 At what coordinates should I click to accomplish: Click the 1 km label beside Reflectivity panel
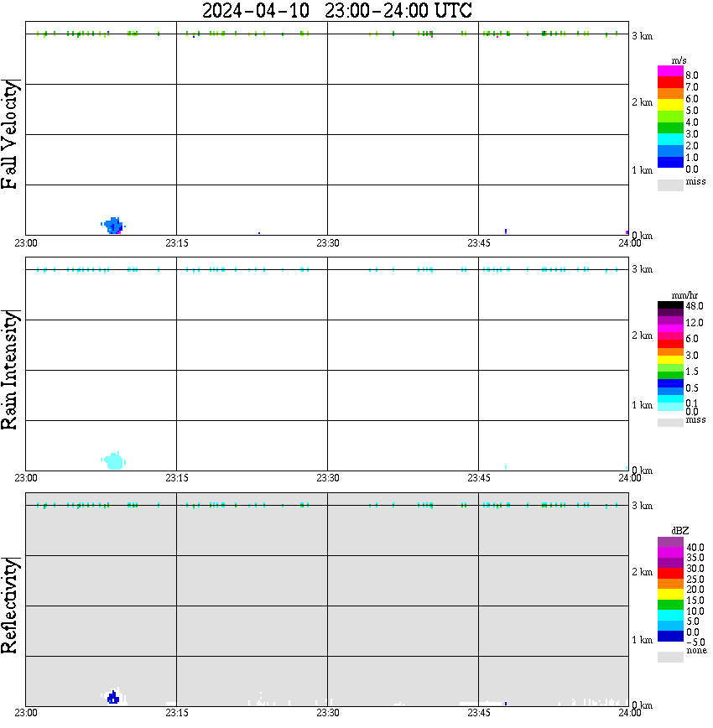click(x=643, y=640)
